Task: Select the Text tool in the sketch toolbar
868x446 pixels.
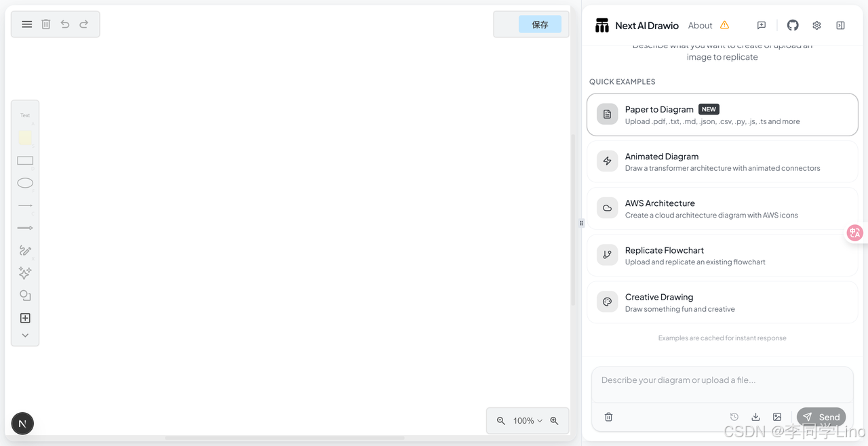Action: 25,115
